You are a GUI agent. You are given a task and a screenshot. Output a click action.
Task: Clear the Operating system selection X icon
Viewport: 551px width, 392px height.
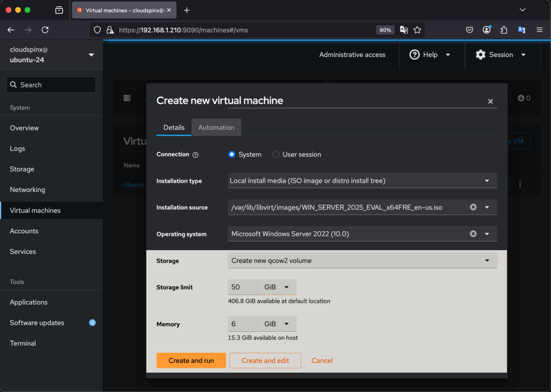pyautogui.click(x=473, y=234)
